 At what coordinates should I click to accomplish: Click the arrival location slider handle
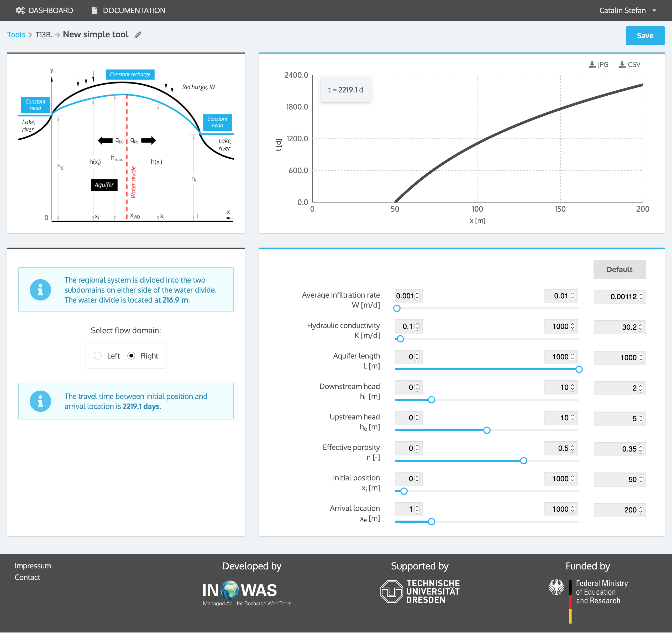click(x=431, y=521)
